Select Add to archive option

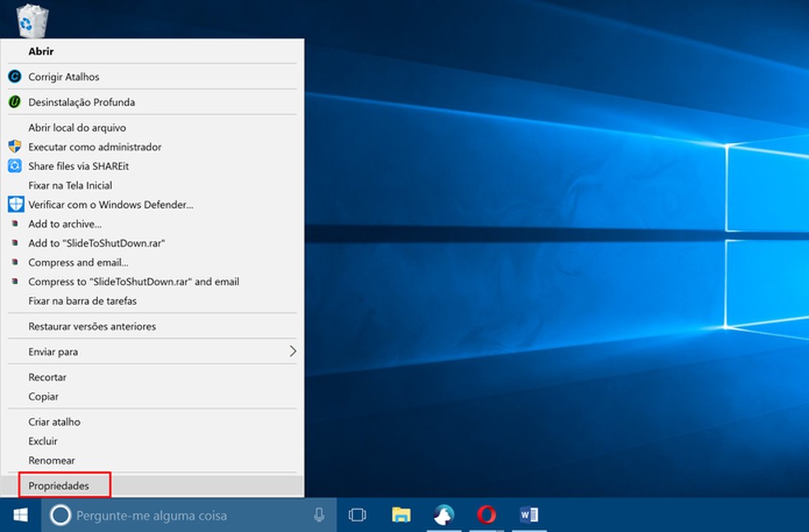click(x=65, y=224)
